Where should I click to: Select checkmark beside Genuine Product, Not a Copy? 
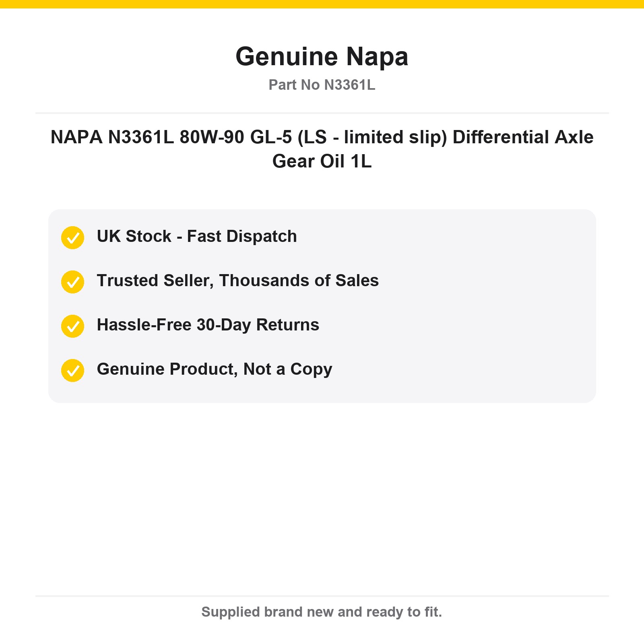point(72,370)
